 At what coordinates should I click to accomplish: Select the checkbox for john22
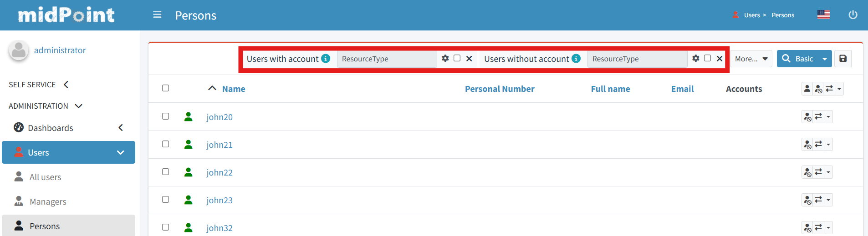coord(165,172)
